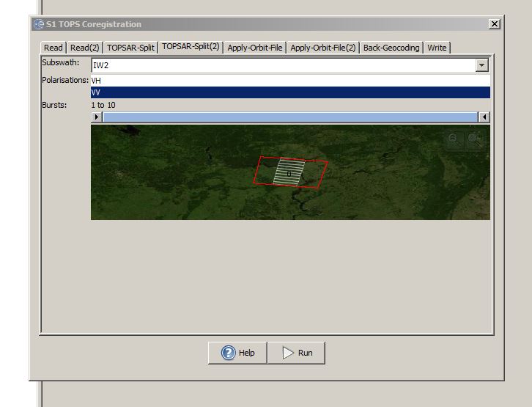The height and width of the screenshot is (407, 532).
Task: Click the question mark Help icon
Action: click(229, 353)
